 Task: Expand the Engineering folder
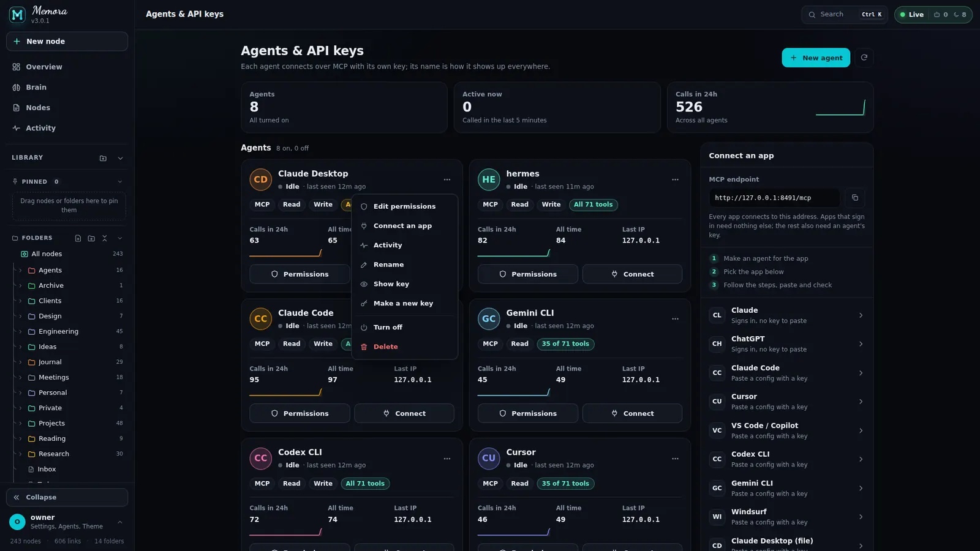20,332
